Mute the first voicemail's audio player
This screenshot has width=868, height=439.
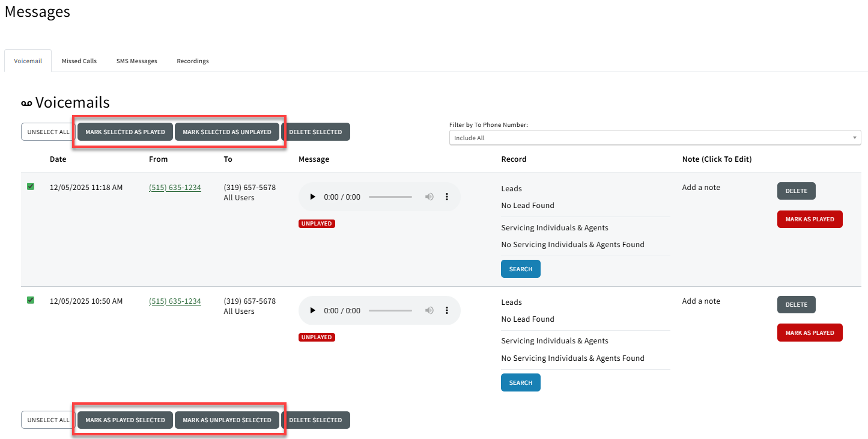429,196
